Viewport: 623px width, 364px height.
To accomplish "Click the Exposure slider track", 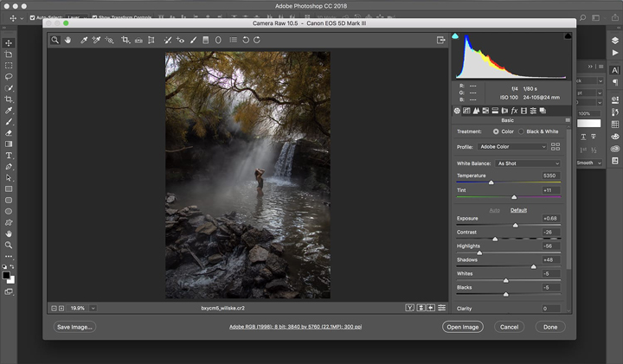I will tap(508, 225).
